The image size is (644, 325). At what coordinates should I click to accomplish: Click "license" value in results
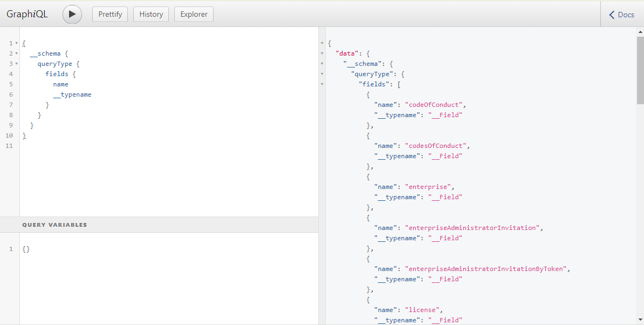click(422, 310)
